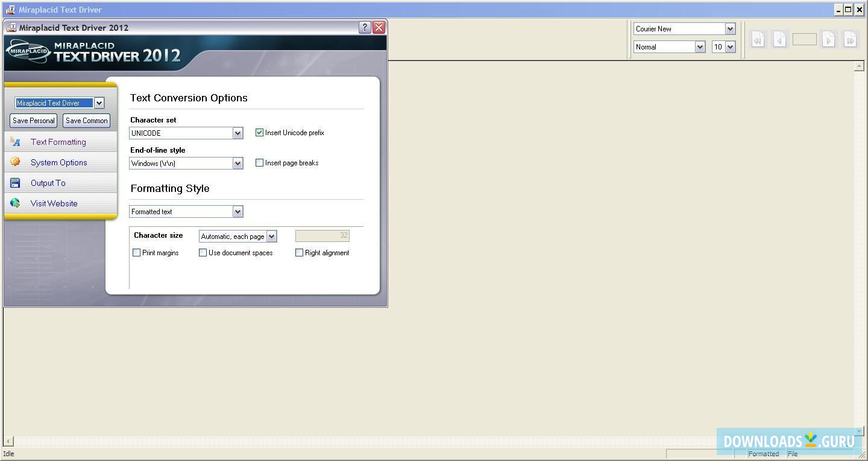Click the Save Personal button

point(33,120)
